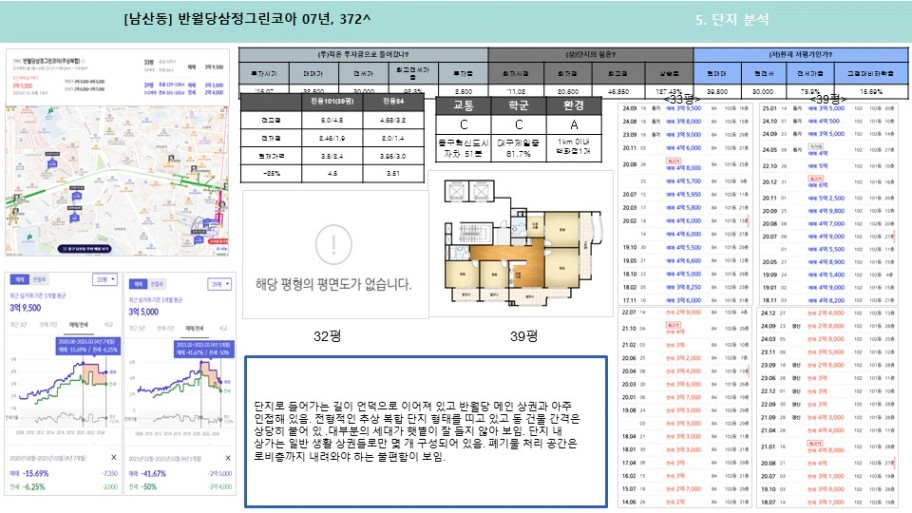Click the 3억 5,000 average price above the 39평 chart
Screen dimensions: 912x513
tap(144, 312)
